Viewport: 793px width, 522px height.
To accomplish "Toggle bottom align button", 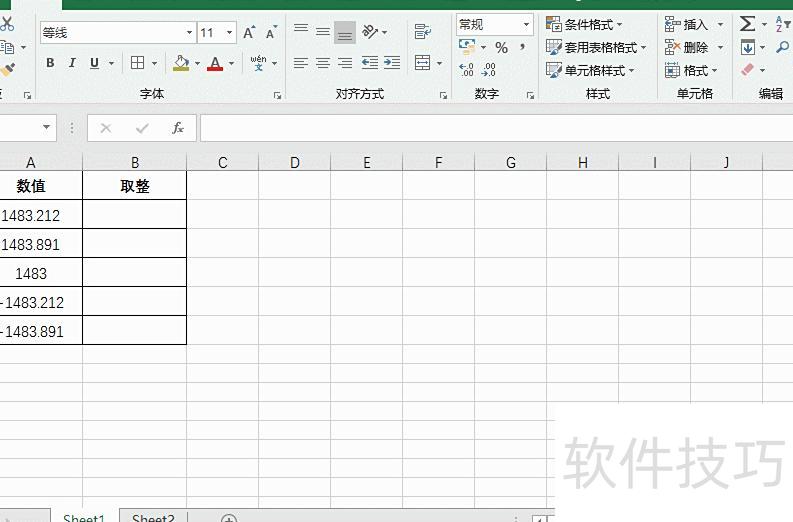I will pyautogui.click(x=345, y=32).
